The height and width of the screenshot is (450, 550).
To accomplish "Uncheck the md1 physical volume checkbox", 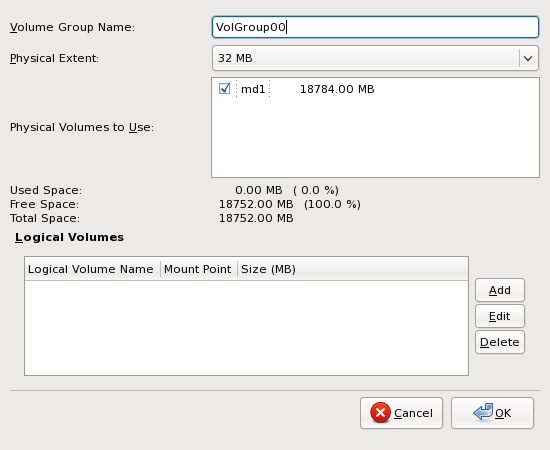I will click(x=224, y=88).
